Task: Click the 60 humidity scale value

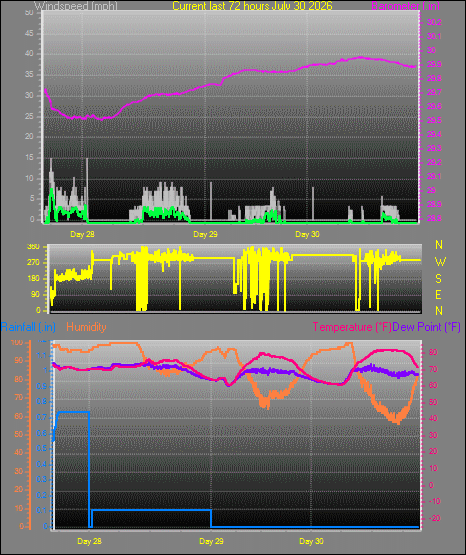Action: 18,416
